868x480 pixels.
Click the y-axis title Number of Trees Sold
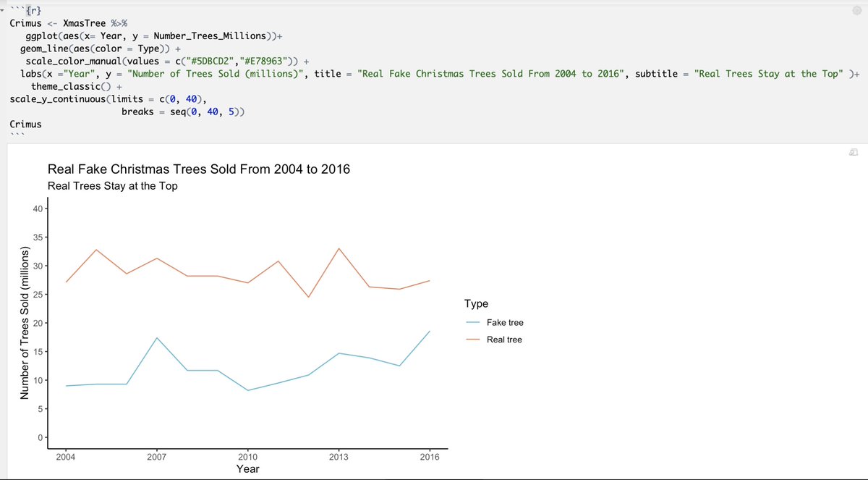(x=24, y=323)
